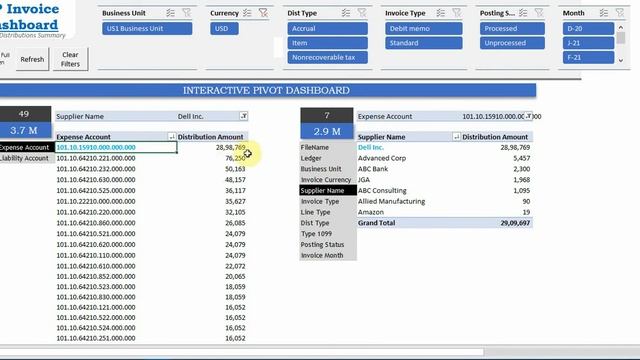Viewport: 640px width, 360px height.
Task: Select Posting Status field in pivot list
Action: pyautogui.click(x=328, y=244)
